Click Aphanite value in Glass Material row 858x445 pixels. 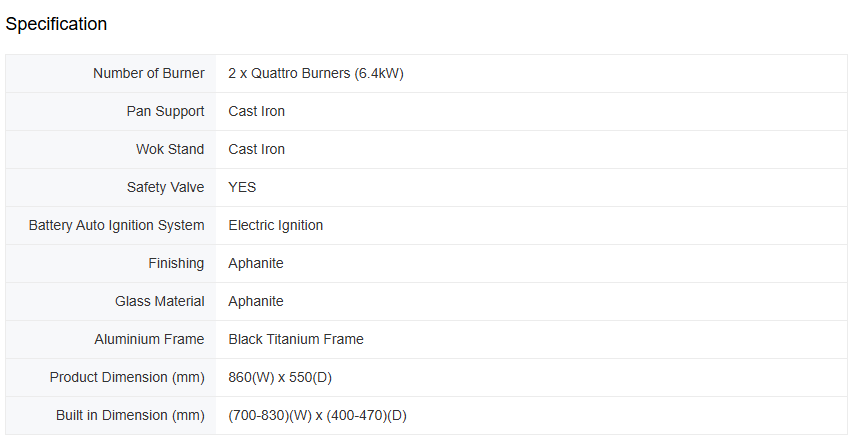(256, 301)
